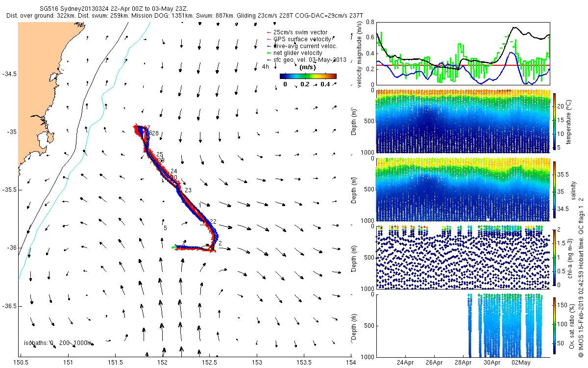588x368 pixels.
Task: Click the '4h' label beside the map legend
Action: [266, 67]
